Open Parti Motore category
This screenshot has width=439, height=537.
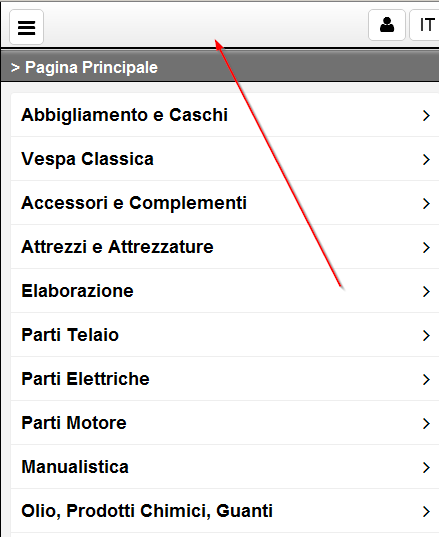click(225, 423)
